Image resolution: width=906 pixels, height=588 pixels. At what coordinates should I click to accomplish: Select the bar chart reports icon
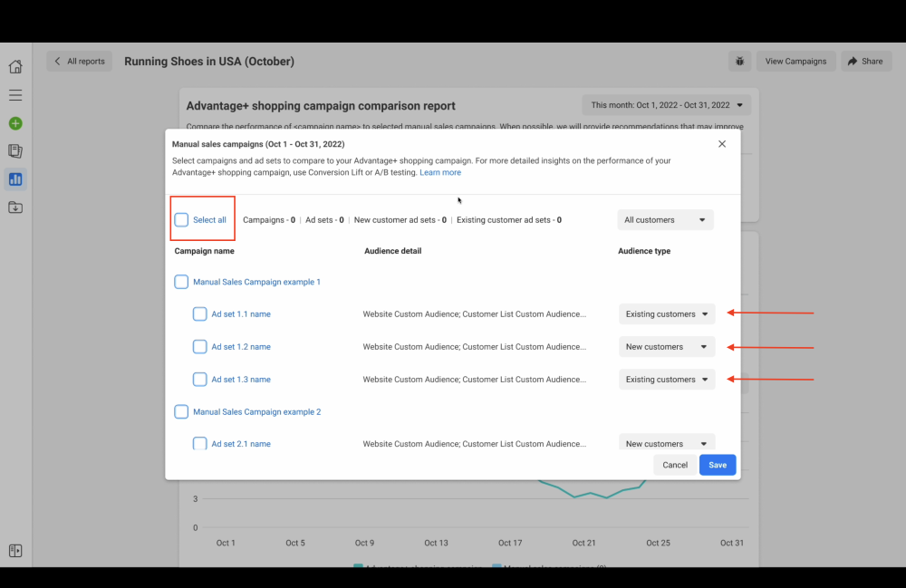tap(15, 179)
